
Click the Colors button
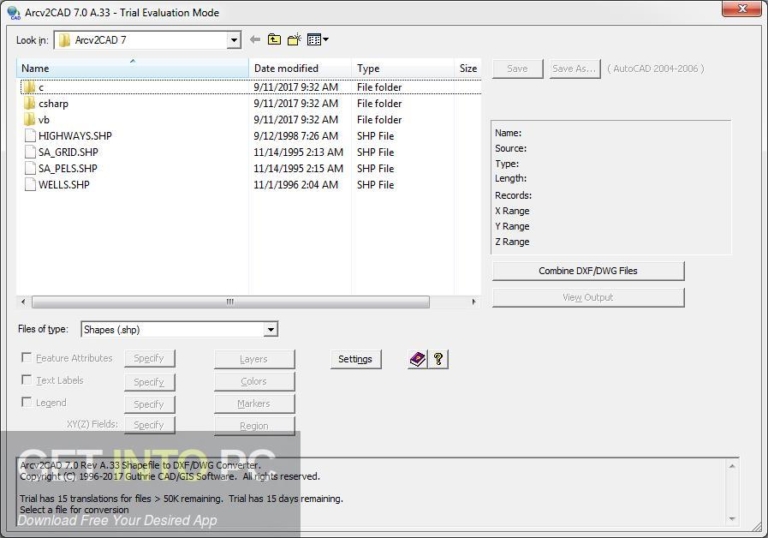[254, 381]
